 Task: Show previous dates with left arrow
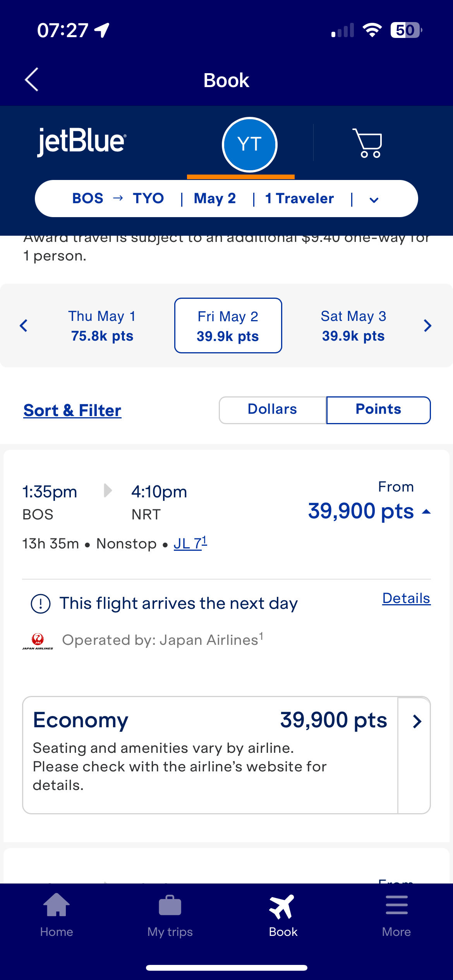click(x=24, y=326)
